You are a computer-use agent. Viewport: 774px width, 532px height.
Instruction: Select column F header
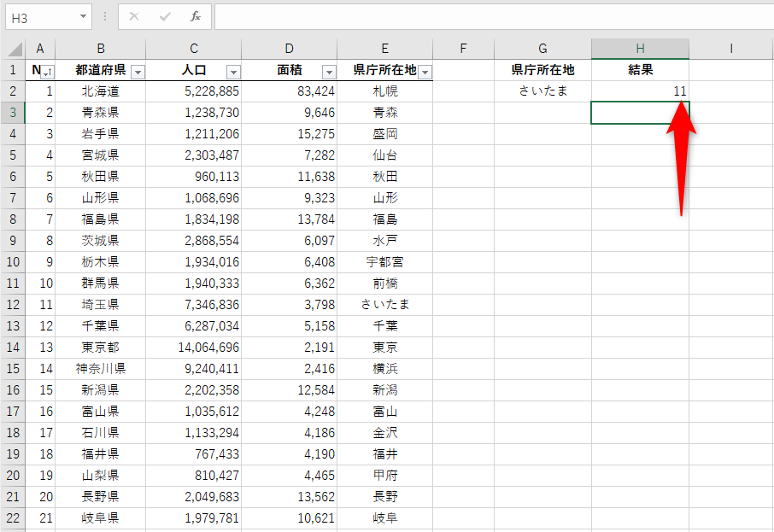click(463, 49)
